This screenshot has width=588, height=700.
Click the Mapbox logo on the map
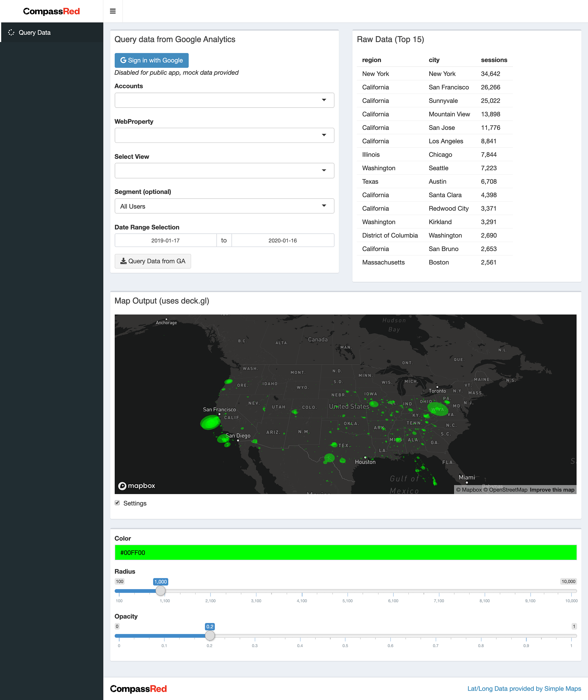click(137, 486)
